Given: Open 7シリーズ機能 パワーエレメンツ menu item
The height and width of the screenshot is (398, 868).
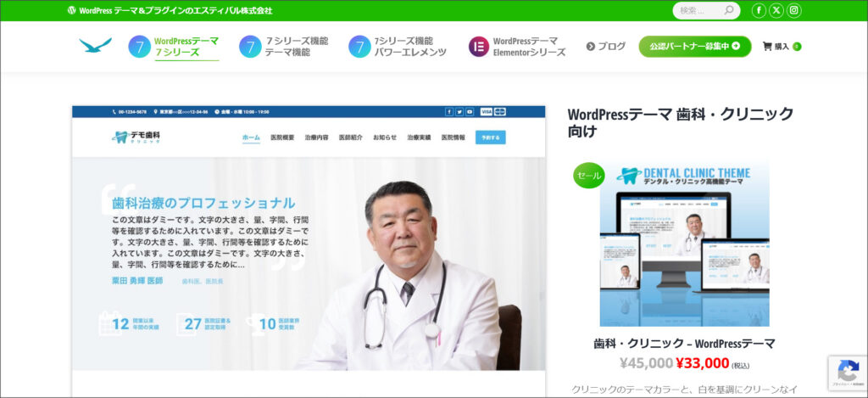Looking at the screenshot, I should click(x=397, y=47).
